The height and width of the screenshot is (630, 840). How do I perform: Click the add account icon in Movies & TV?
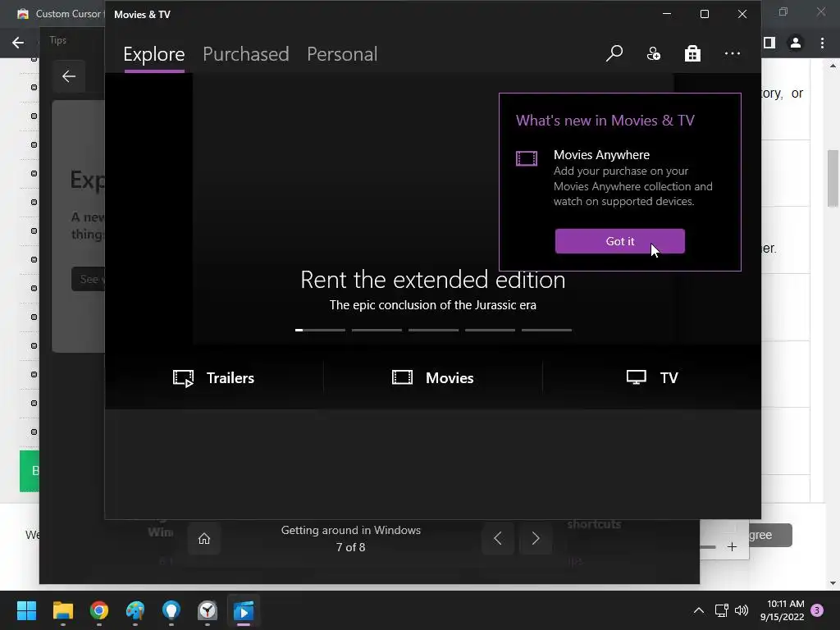pyautogui.click(x=654, y=53)
